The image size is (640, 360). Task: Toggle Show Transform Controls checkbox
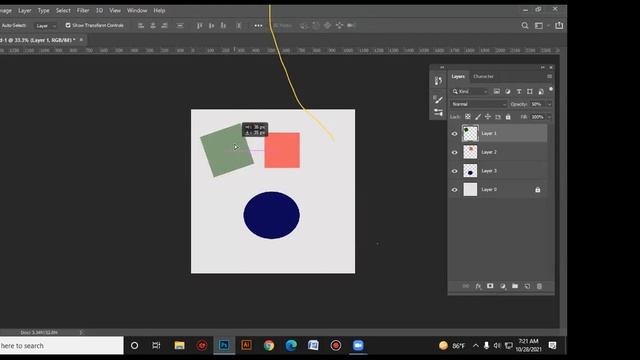tap(68, 25)
